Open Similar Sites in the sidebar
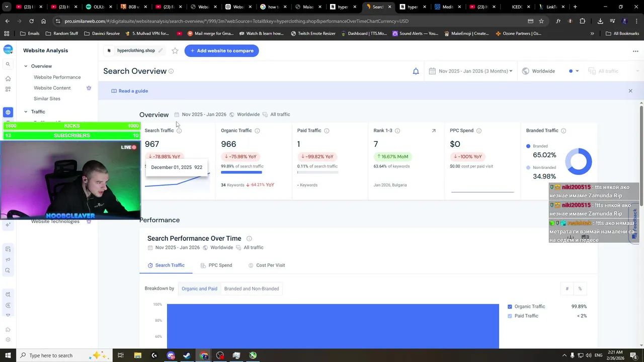The height and width of the screenshot is (362, 644). click(47, 99)
